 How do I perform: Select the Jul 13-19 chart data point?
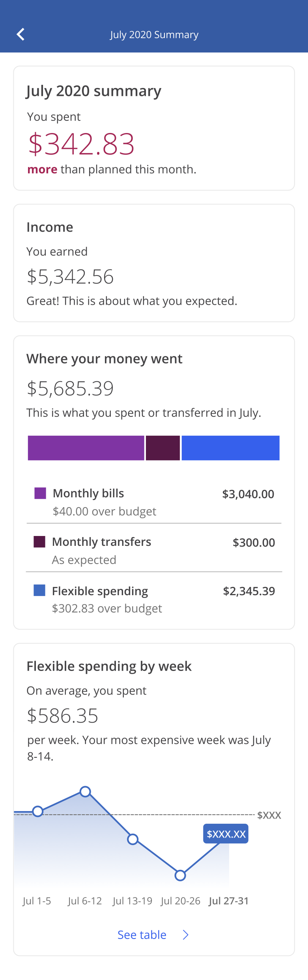coord(133,839)
